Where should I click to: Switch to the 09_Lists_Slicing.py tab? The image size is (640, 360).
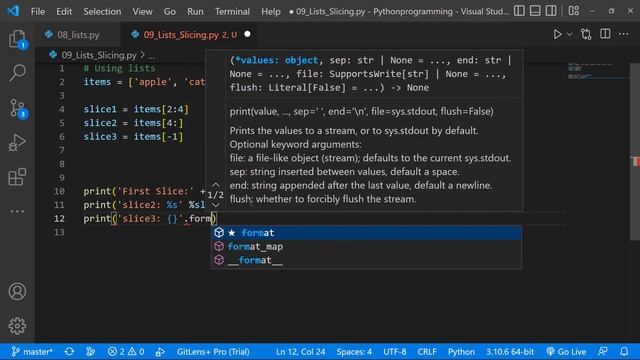click(189, 35)
